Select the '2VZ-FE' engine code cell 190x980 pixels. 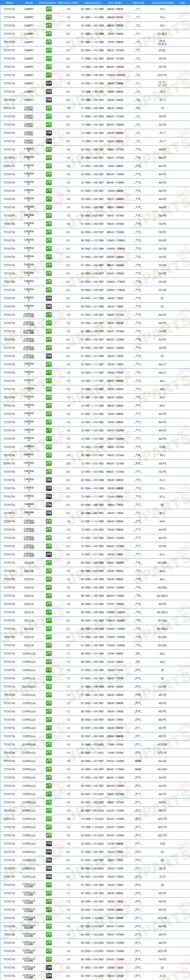[x=162, y=75]
